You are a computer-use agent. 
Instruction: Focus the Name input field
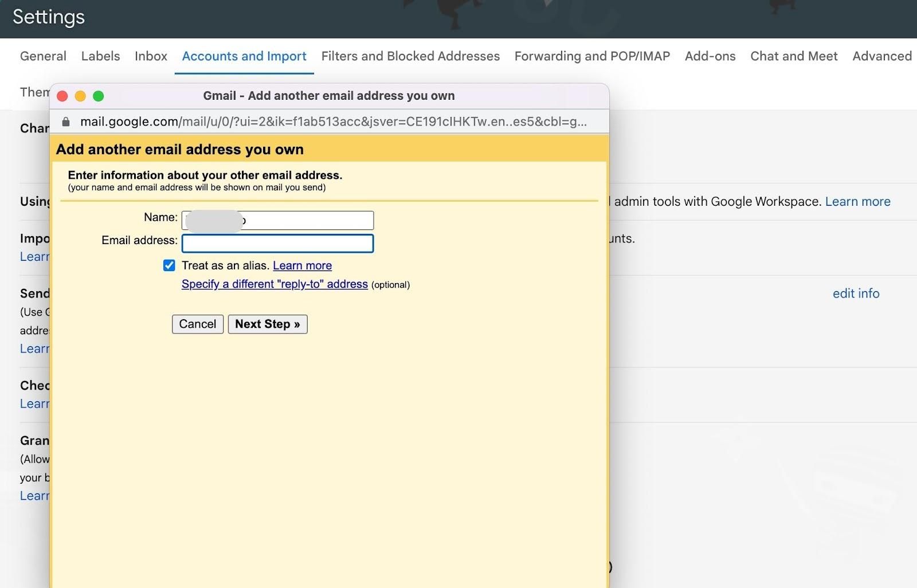(277, 221)
